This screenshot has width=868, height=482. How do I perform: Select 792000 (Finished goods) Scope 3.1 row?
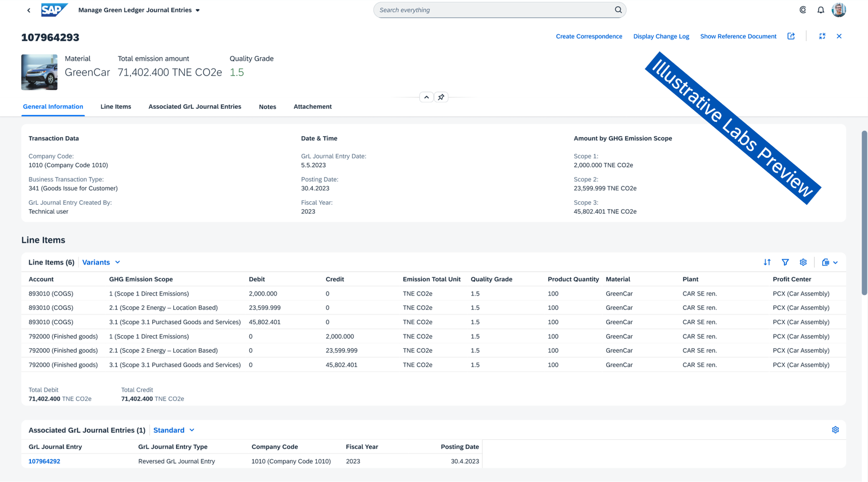coord(433,365)
